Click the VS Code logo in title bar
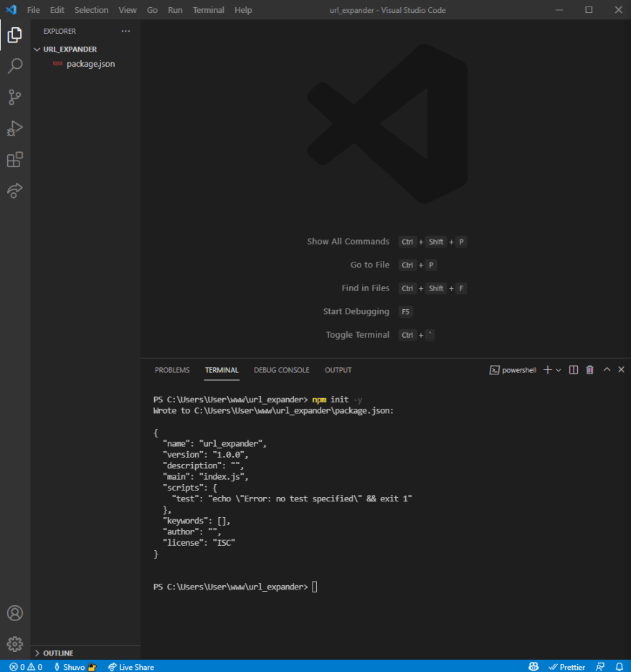Image resolution: width=631 pixels, height=672 pixels. pyautogui.click(x=11, y=9)
